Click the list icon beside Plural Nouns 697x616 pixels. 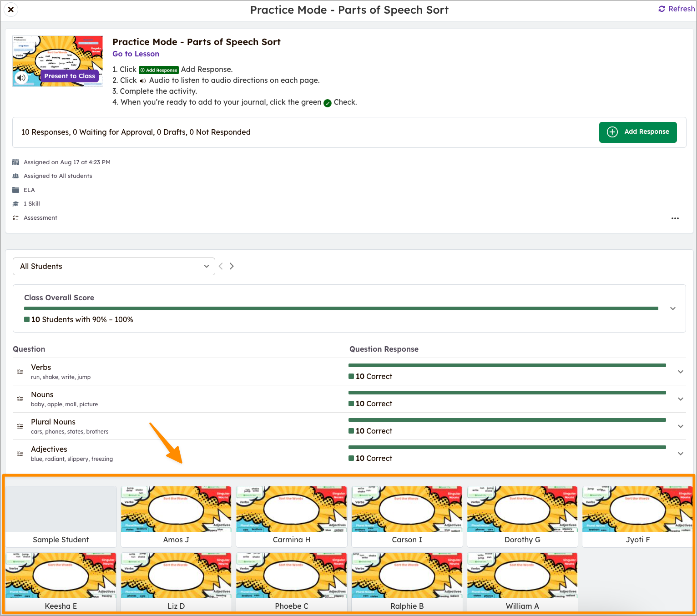[20, 426]
